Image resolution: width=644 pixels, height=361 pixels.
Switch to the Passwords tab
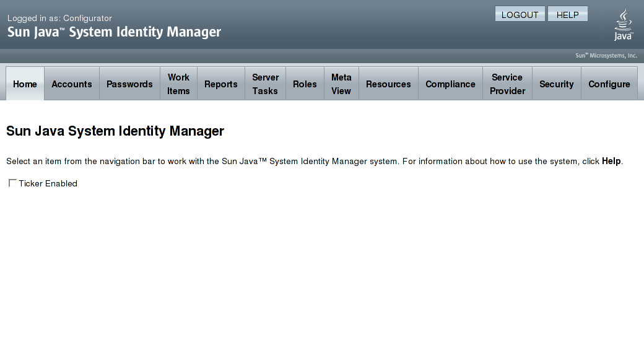(x=129, y=84)
